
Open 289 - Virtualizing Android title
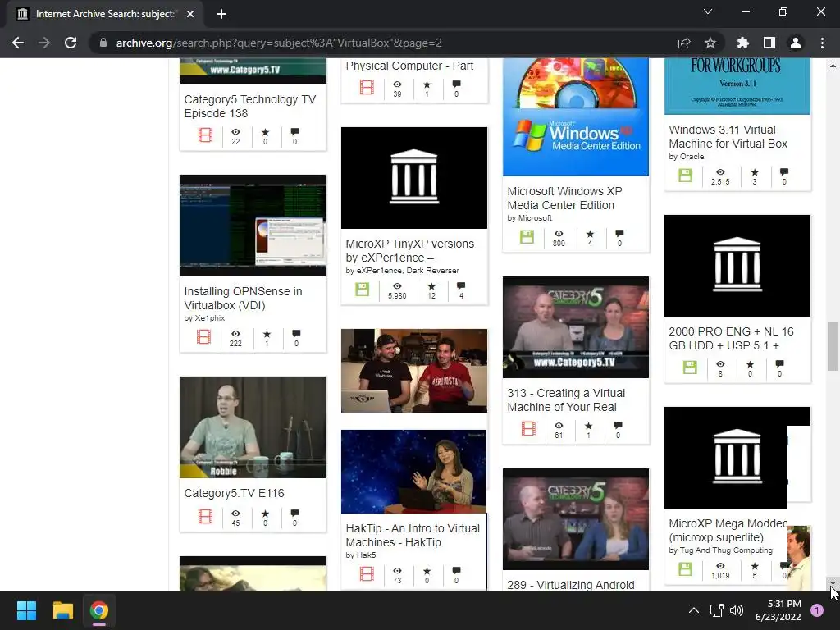tap(571, 584)
